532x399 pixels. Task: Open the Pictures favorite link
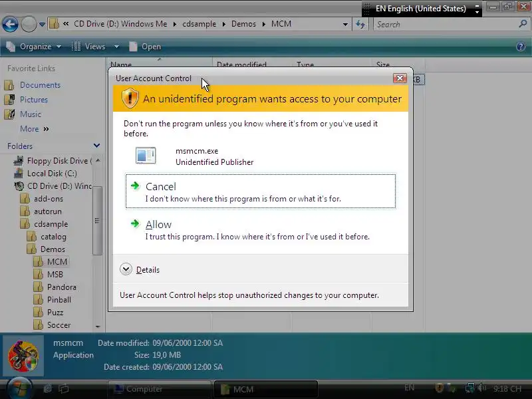pyautogui.click(x=34, y=100)
